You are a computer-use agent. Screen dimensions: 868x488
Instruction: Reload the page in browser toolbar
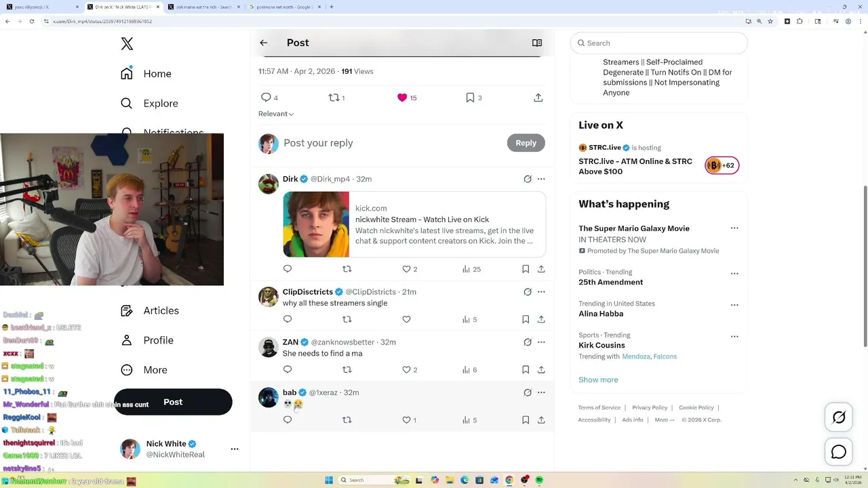(31, 21)
